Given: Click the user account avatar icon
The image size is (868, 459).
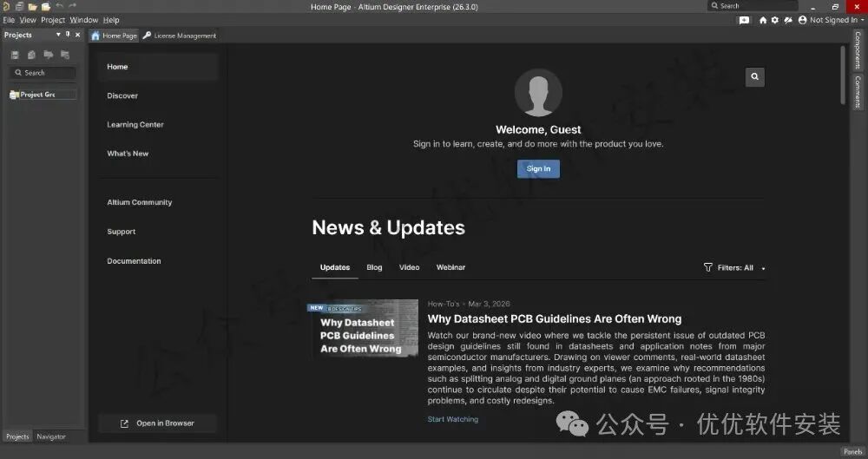Looking at the screenshot, I should click(802, 20).
